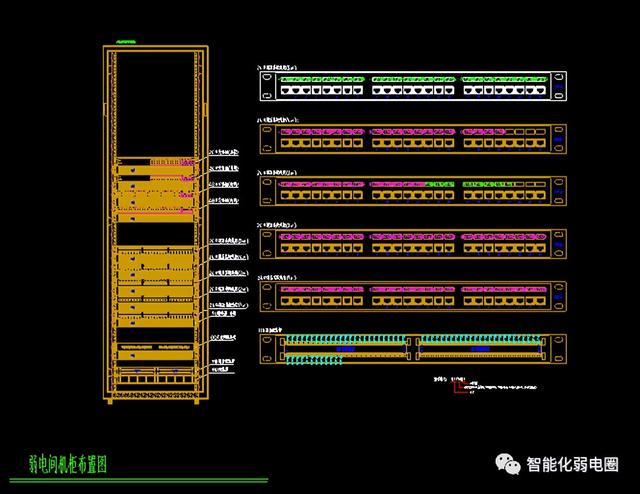Select the cyan fiber distribution panel drawing

[413, 349]
